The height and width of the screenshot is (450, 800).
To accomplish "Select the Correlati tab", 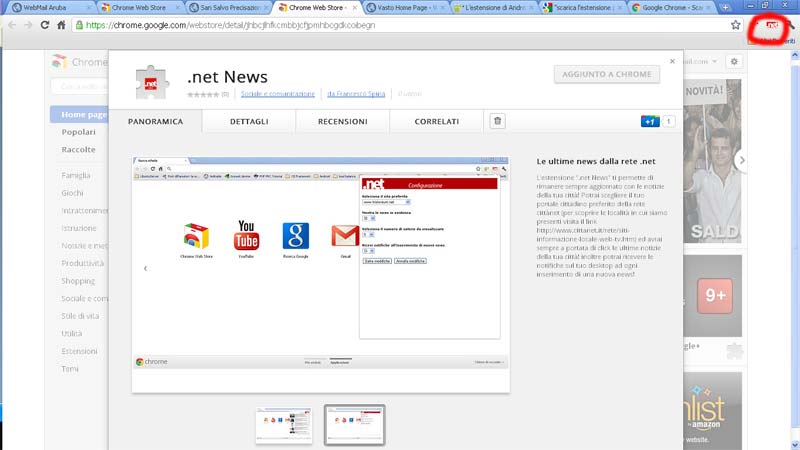I will click(x=436, y=121).
